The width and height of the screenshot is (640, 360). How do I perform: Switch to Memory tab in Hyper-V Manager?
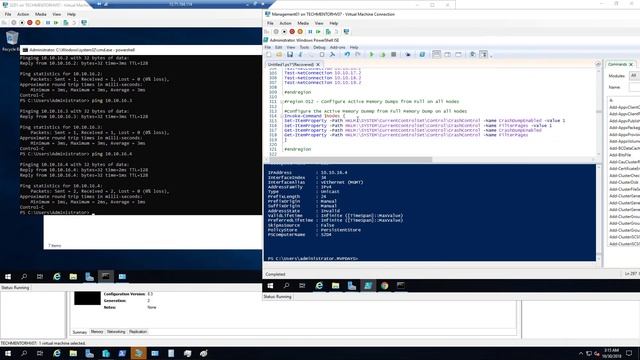(x=97, y=332)
